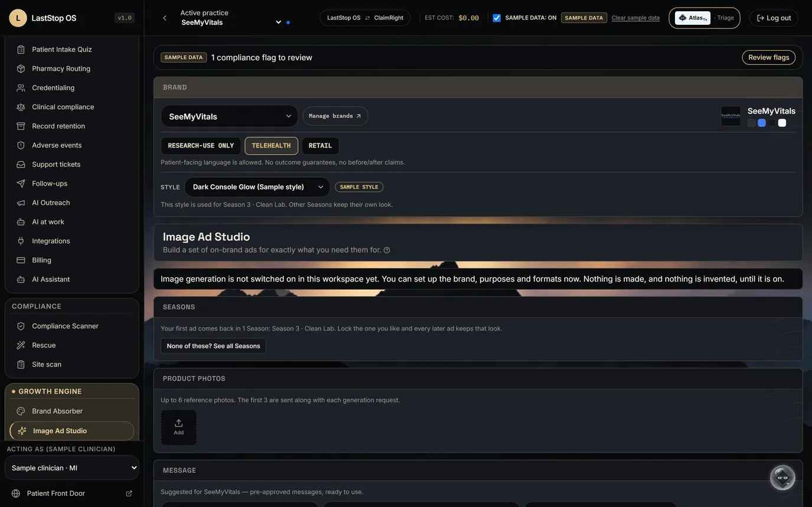The height and width of the screenshot is (507, 812).
Task: Click the white SeeMyVitals brand color swatch
Action: click(x=782, y=123)
